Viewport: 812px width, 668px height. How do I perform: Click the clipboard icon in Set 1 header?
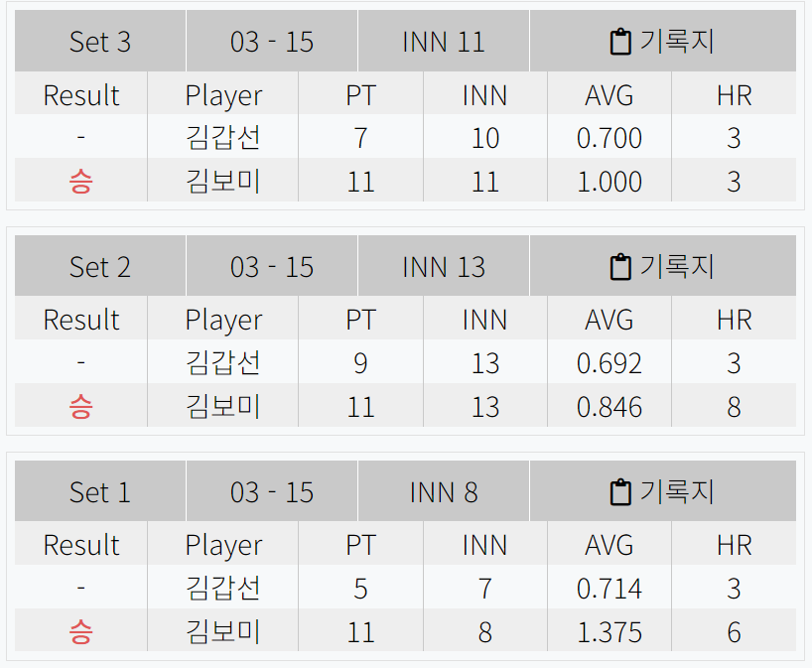click(619, 491)
